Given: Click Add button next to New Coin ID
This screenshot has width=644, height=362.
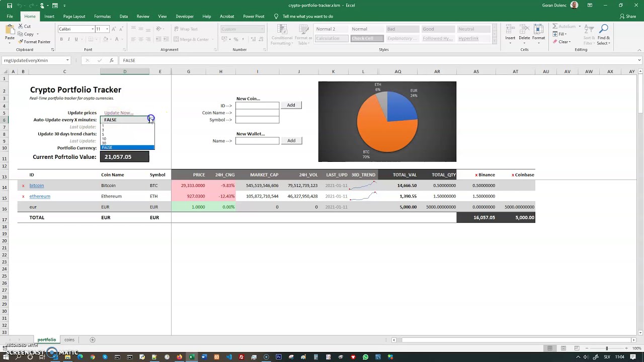Looking at the screenshot, I should (x=291, y=105).
